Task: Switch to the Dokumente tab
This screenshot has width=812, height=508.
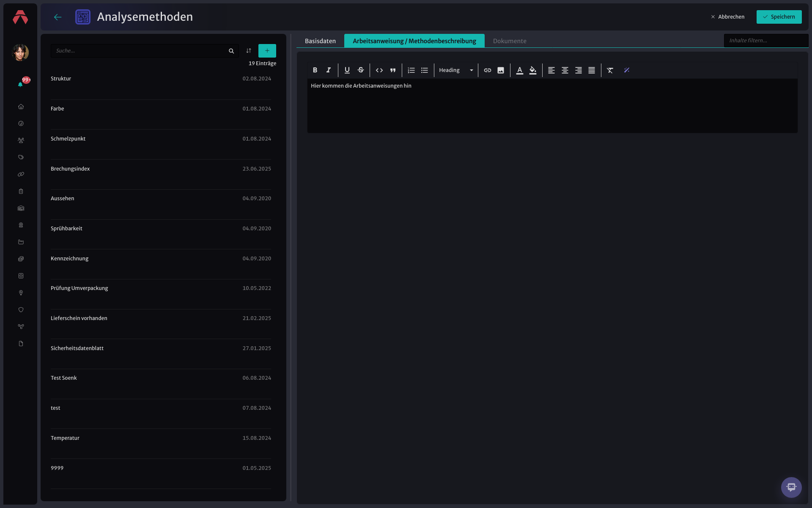Action: coord(510,41)
